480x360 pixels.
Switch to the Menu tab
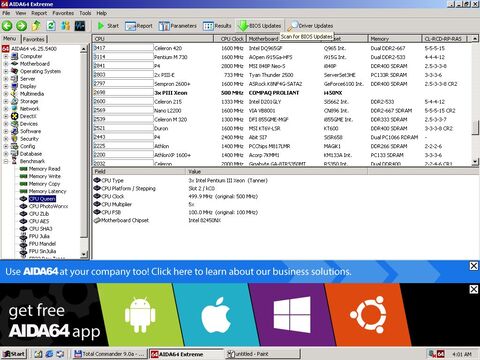pyautogui.click(x=10, y=39)
